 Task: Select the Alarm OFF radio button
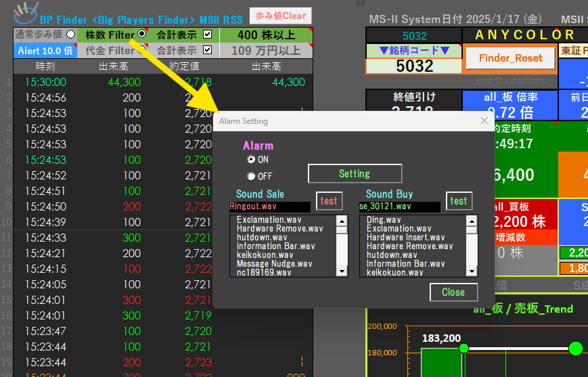click(x=252, y=177)
